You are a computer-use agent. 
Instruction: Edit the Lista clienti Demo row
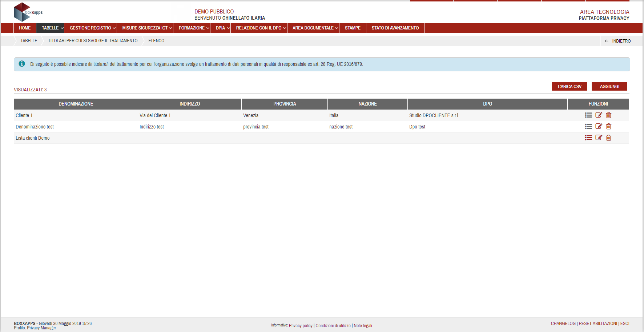(599, 138)
